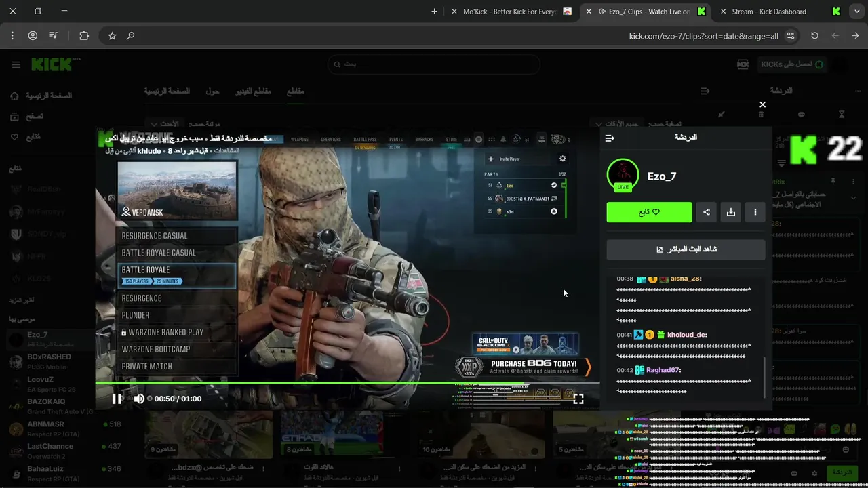Open the browser three-dot menu
This screenshot has height=488, width=868.
12,35
